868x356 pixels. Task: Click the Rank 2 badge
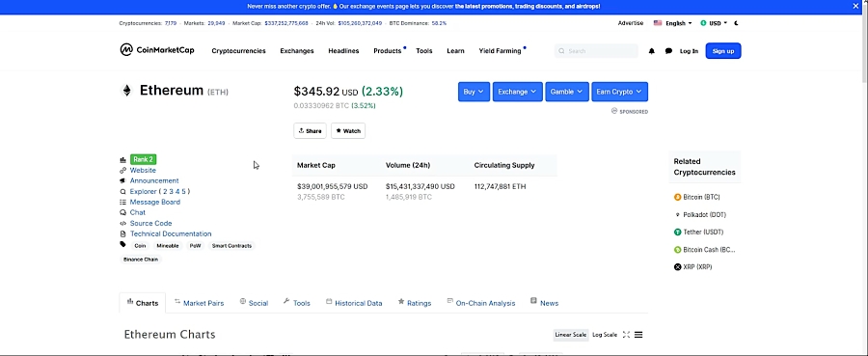(x=143, y=159)
